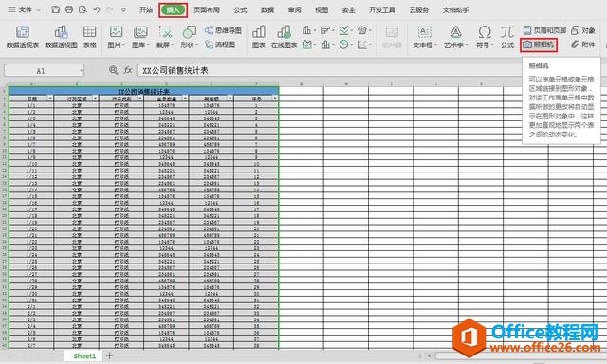The width and height of the screenshot is (607, 364).
Task: Open the filter dropdown on 日期 column
Action: [x=50, y=99]
